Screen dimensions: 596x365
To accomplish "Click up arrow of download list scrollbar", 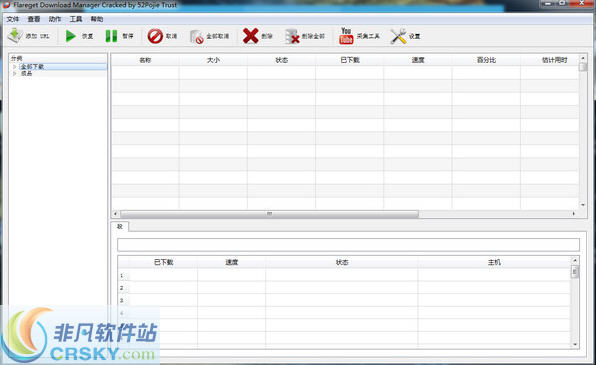I will point(583,58).
